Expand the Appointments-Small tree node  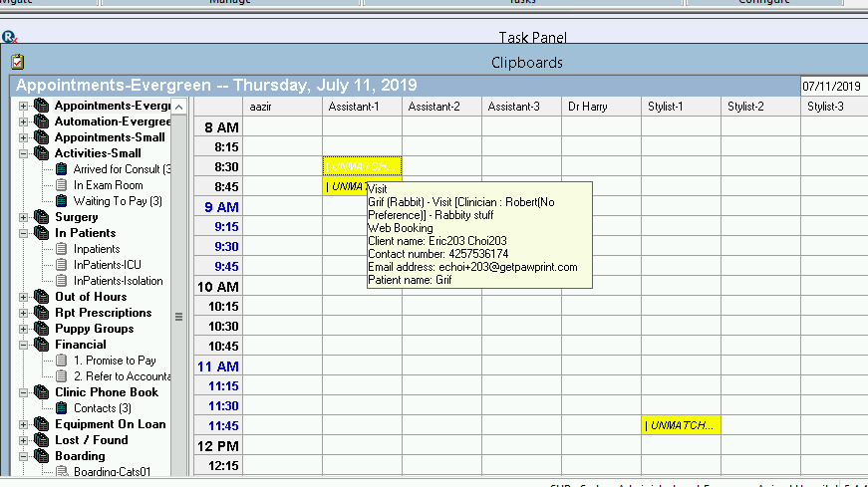coord(23,137)
